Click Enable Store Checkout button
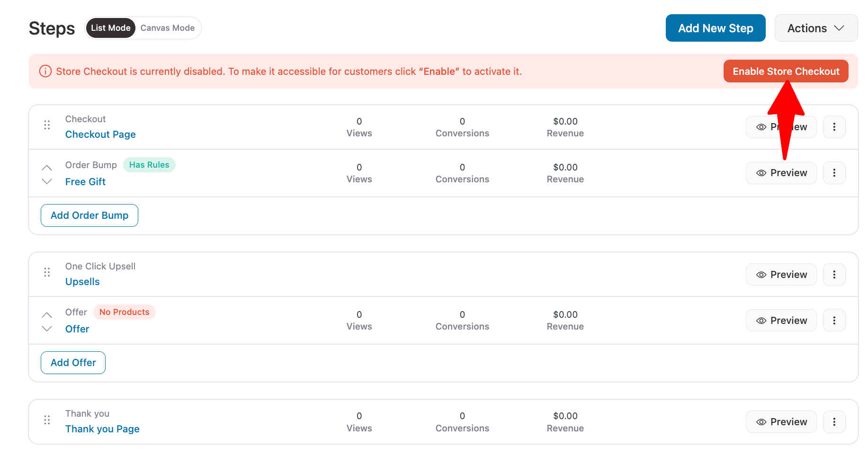The image size is (868, 465). point(785,71)
